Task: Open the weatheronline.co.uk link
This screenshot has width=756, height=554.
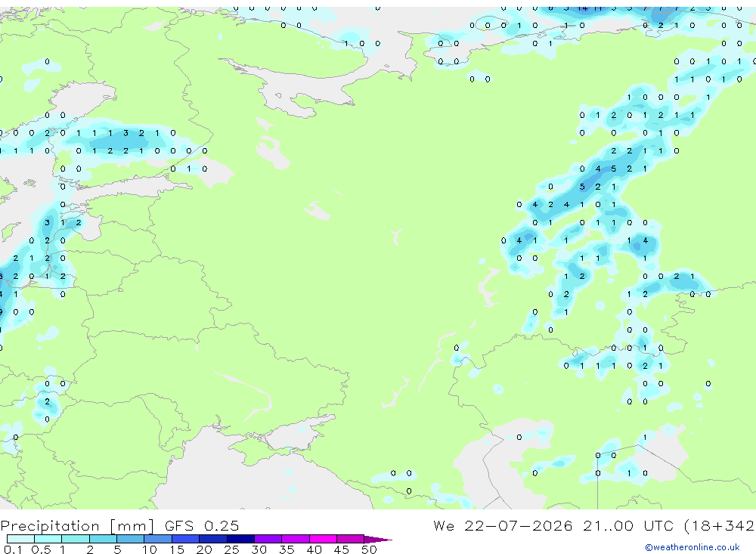Action: click(692, 547)
